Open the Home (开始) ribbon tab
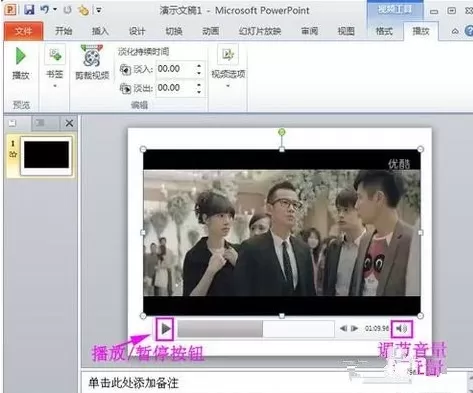Image resolution: width=473 pixels, height=393 pixels. (64, 31)
